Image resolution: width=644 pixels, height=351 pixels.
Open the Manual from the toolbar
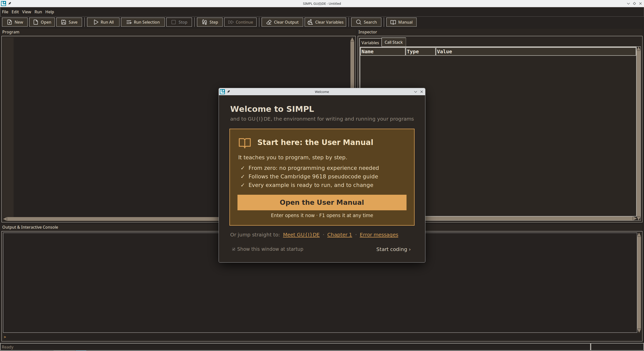click(x=401, y=22)
